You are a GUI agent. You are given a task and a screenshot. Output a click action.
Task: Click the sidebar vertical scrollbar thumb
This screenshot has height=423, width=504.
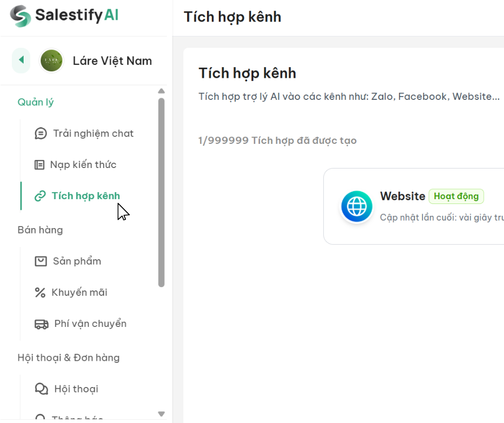coord(161,192)
